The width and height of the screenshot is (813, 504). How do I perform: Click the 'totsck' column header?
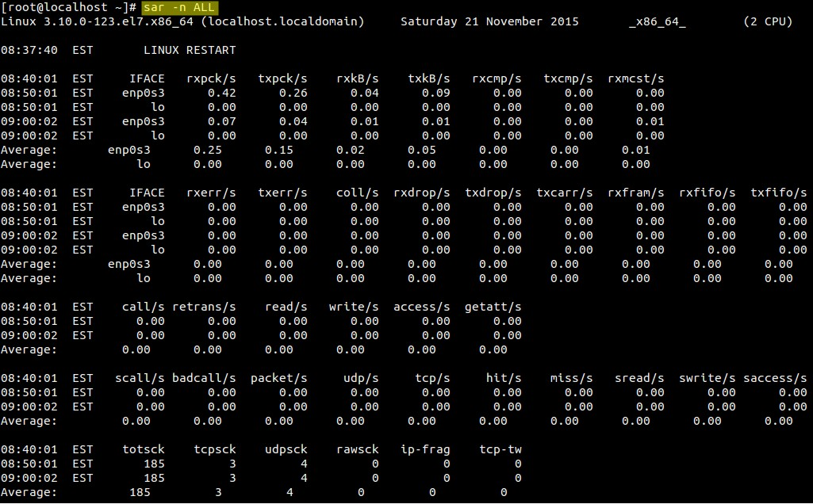click(144, 449)
